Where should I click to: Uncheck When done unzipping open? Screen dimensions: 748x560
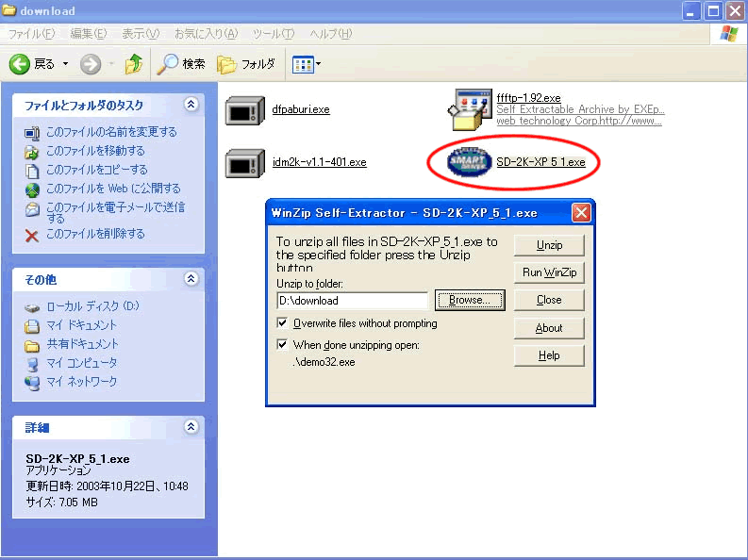tap(282, 344)
